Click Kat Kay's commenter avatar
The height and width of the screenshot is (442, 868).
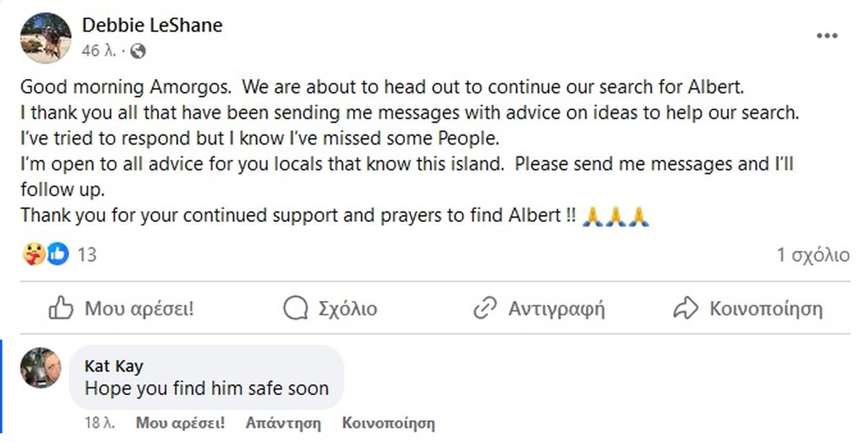[x=41, y=367]
